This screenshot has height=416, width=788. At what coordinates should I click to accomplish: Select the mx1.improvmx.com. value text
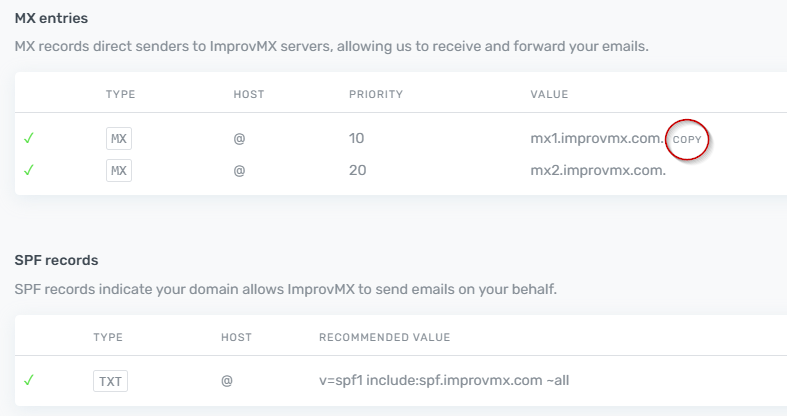pos(597,139)
